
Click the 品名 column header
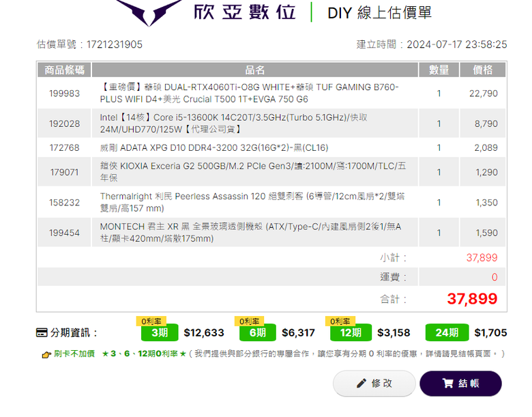pyautogui.click(x=255, y=70)
